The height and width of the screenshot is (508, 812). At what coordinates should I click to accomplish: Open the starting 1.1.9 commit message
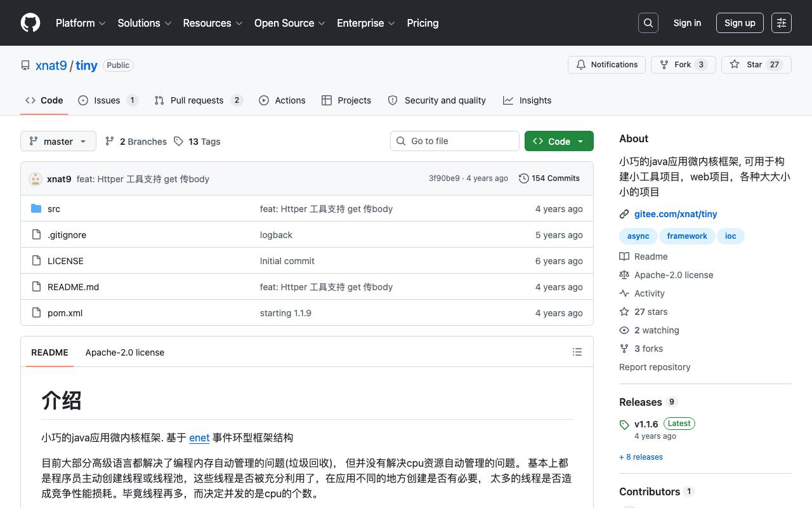point(285,313)
